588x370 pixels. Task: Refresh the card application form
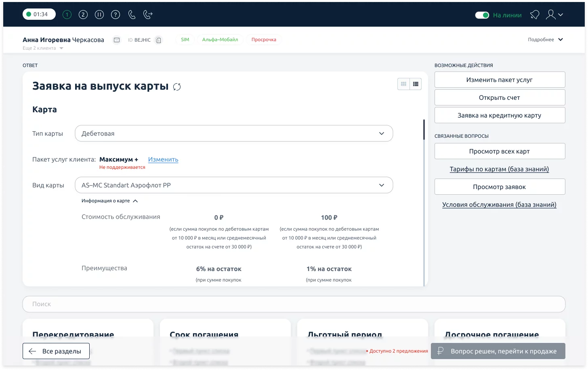[177, 87]
